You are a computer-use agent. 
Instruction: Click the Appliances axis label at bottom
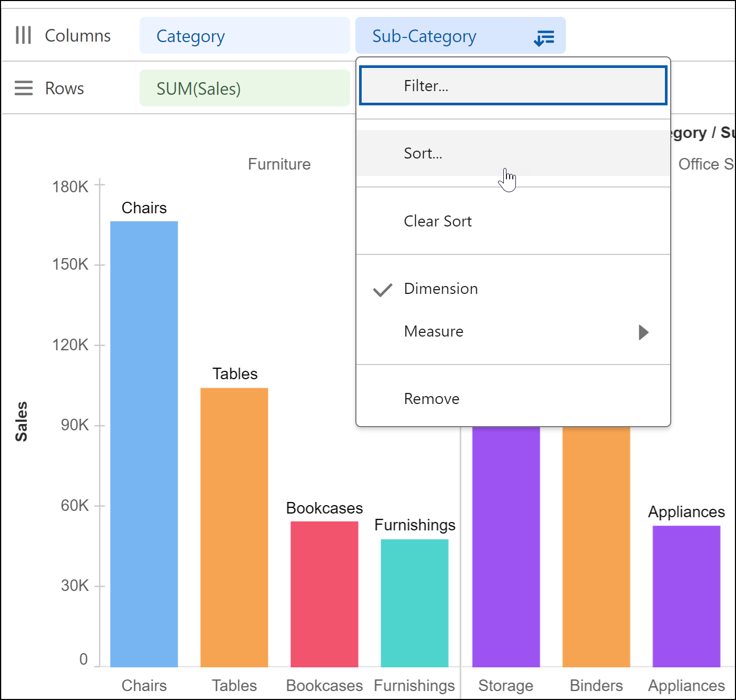point(687,685)
